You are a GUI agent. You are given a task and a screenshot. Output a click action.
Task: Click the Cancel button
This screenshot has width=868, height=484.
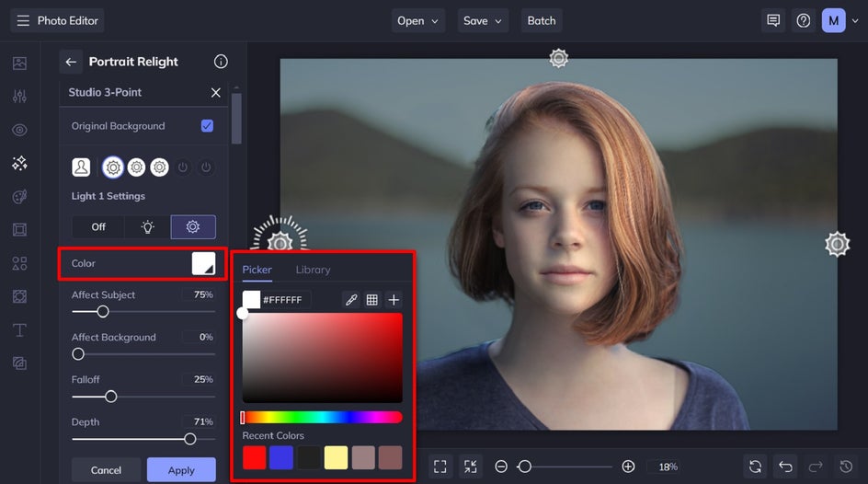pyautogui.click(x=106, y=470)
